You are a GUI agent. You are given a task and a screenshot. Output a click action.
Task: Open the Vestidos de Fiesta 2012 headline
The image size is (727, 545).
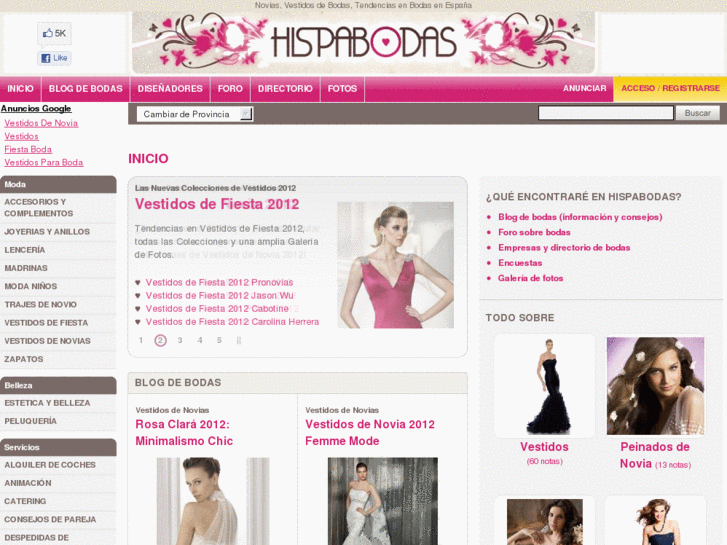pos(217,204)
